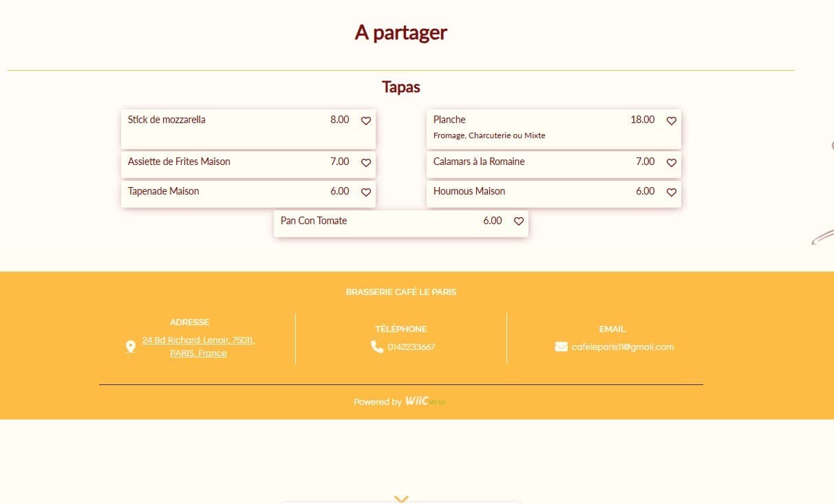Click the heart icon for Planche
The width and height of the screenshot is (834, 504).
pos(671,120)
